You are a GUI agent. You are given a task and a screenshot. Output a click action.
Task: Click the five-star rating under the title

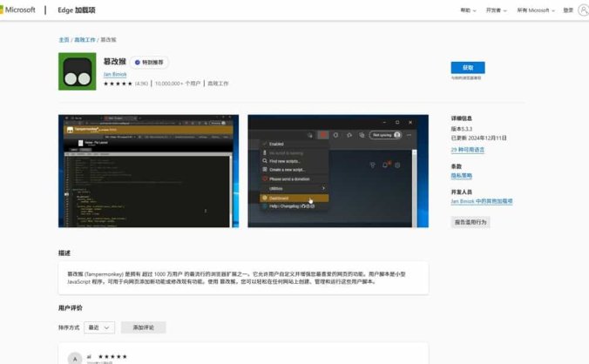coord(118,84)
